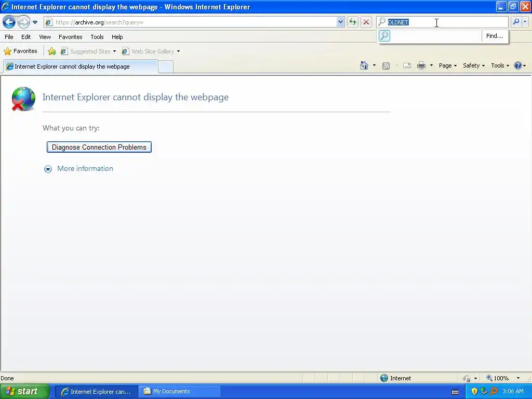Click the RSS feeds icon
Screen dimensions: 532x399
pyautogui.click(x=386, y=66)
